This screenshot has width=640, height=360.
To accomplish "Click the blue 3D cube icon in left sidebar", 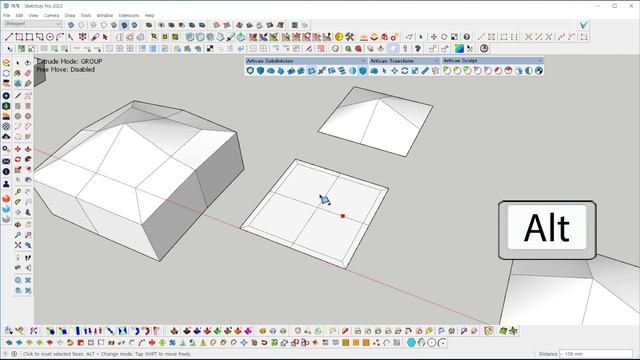I will [x=6, y=209].
